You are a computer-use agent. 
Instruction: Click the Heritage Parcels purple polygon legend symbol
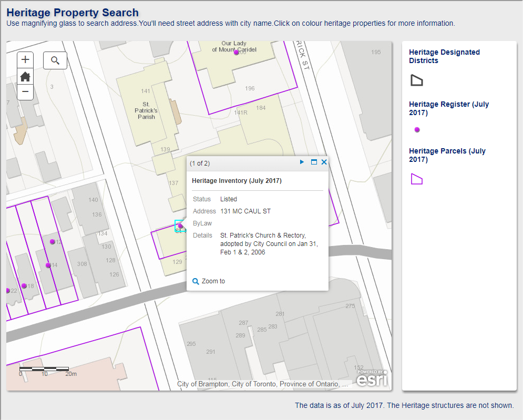click(x=417, y=179)
